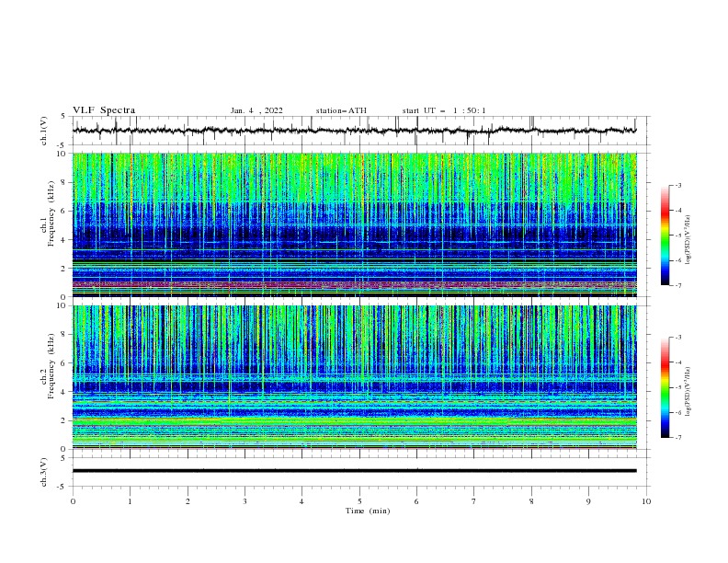Click time axis tick label 10

[646, 501]
